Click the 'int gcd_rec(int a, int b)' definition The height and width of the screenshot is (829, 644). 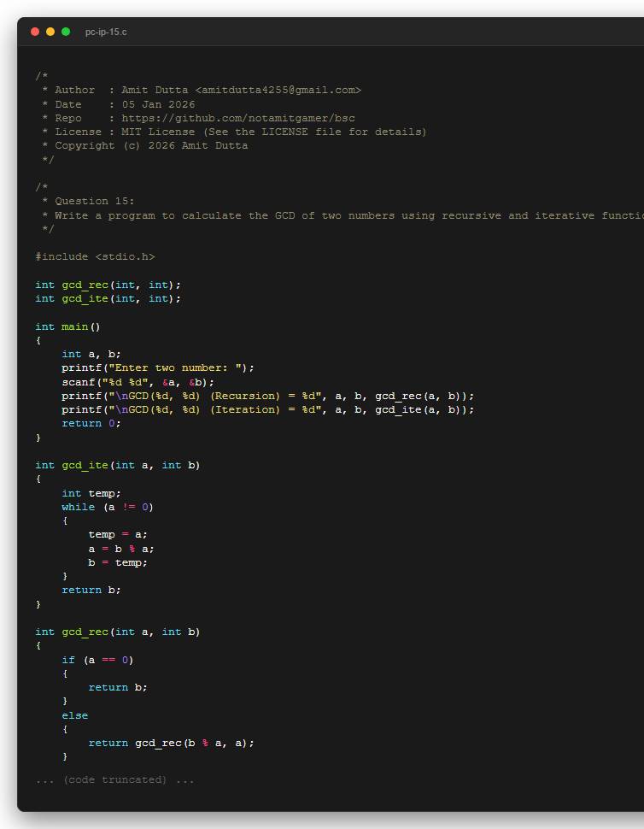pos(117,632)
